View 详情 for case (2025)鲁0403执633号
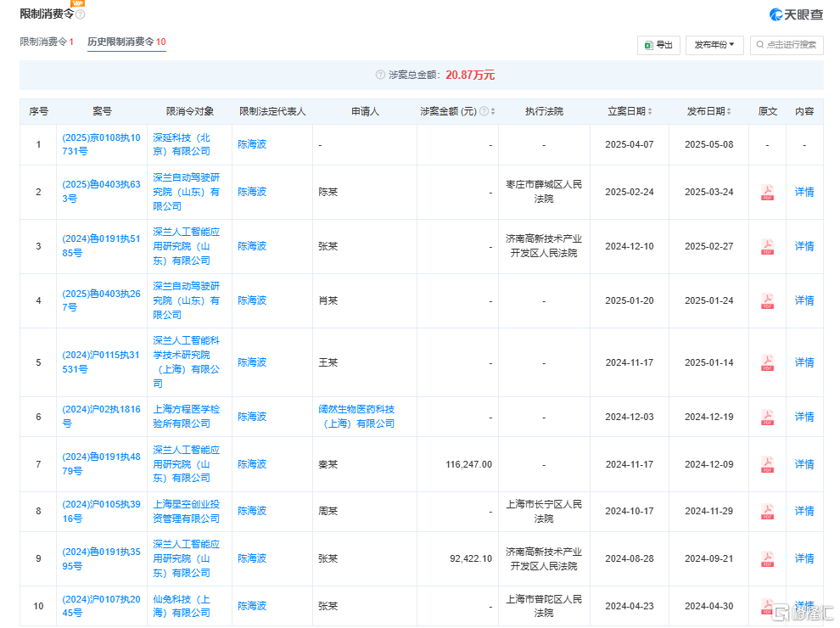Viewport: 840px width, 628px height. [804, 192]
